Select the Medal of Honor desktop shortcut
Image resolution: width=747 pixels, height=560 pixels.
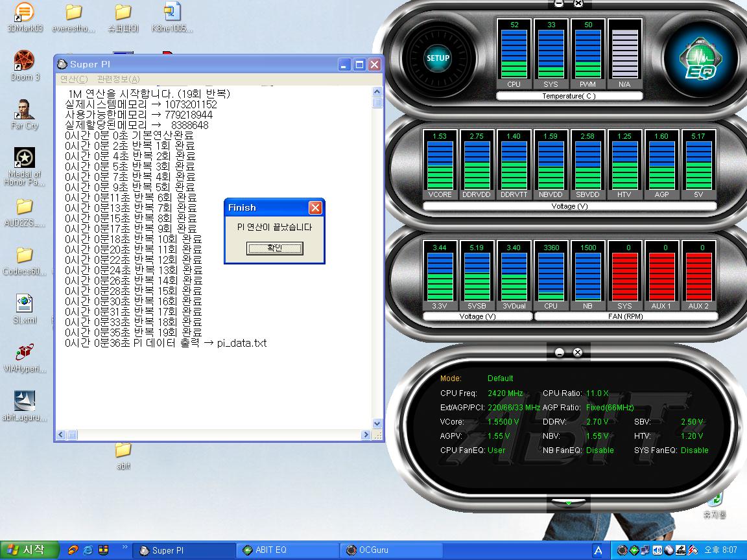[24, 167]
